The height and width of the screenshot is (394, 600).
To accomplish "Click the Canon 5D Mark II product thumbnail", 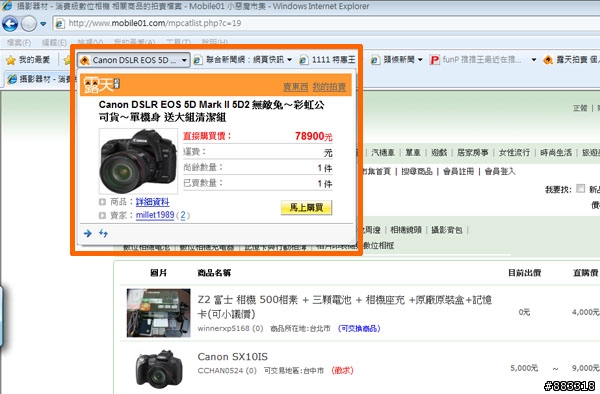I will tap(138, 161).
